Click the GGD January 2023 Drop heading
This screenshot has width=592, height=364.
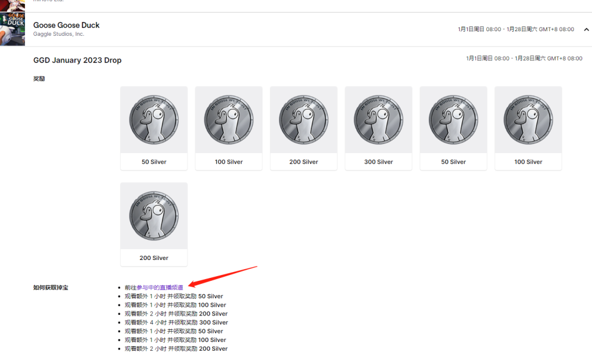coord(77,60)
